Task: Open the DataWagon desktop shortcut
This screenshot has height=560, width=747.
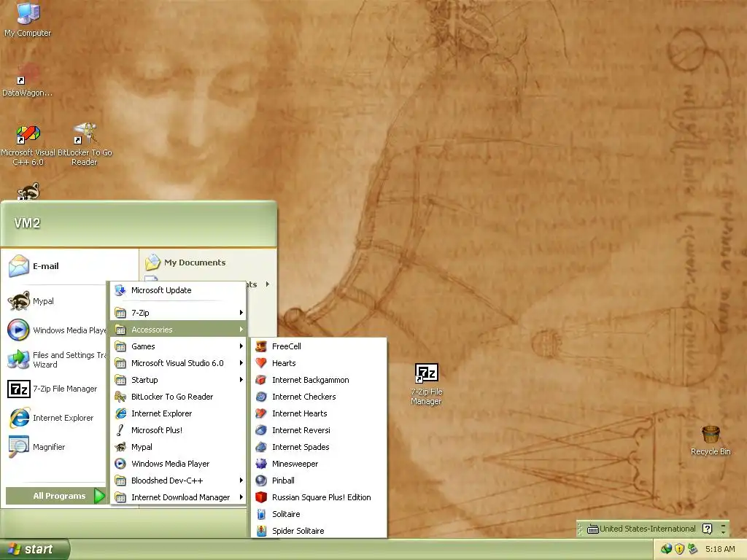Action: coord(27,79)
